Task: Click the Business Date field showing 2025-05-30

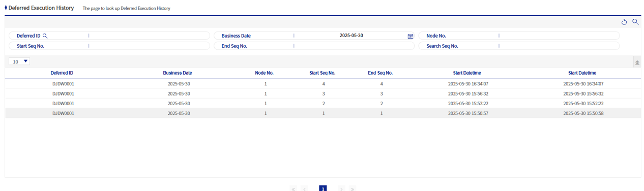Action: [x=351, y=36]
